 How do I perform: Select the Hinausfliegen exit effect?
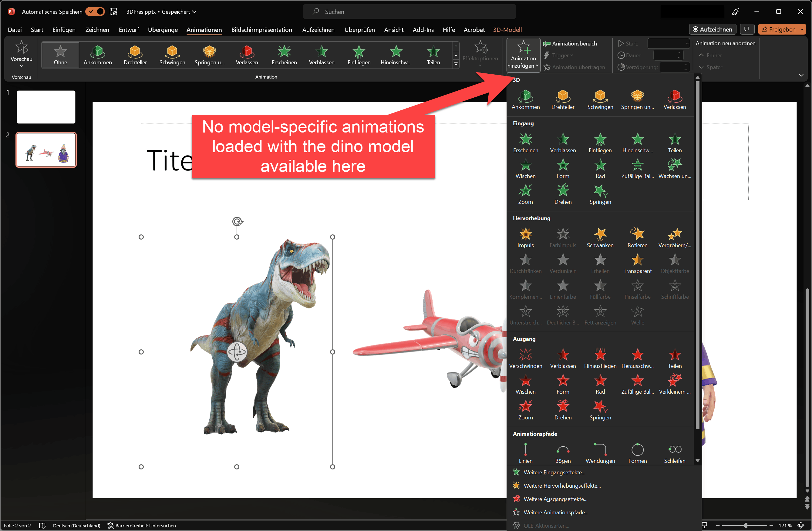pos(600,358)
